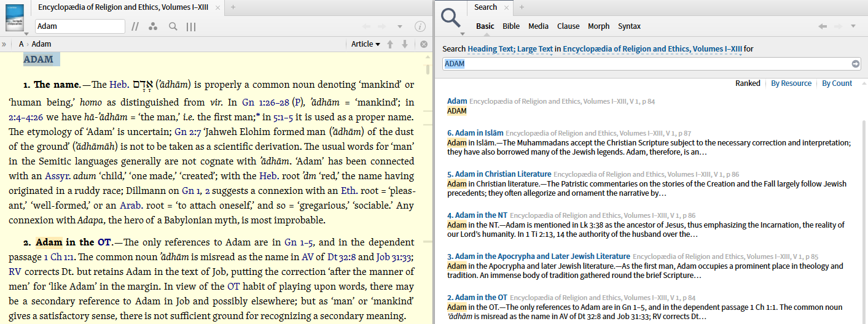Add new tab beside the encyclopedia tab
This screenshot has width=868, height=324.
233,7
